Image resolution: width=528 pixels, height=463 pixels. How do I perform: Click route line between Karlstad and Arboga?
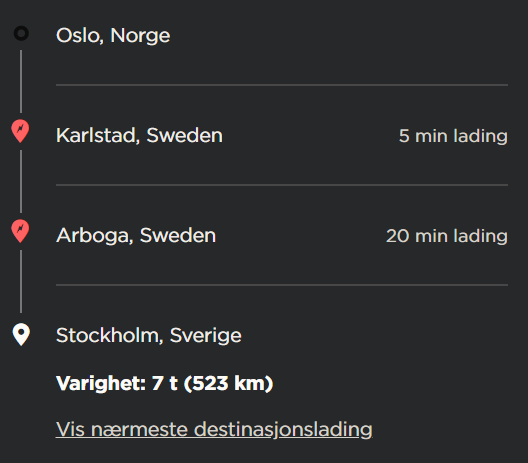[21, 181]
